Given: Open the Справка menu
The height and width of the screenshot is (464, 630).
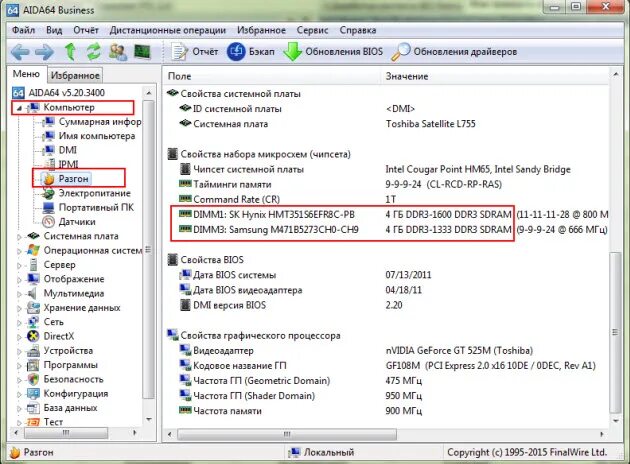Looking at the screenshot, I should [x=358, y=30].
